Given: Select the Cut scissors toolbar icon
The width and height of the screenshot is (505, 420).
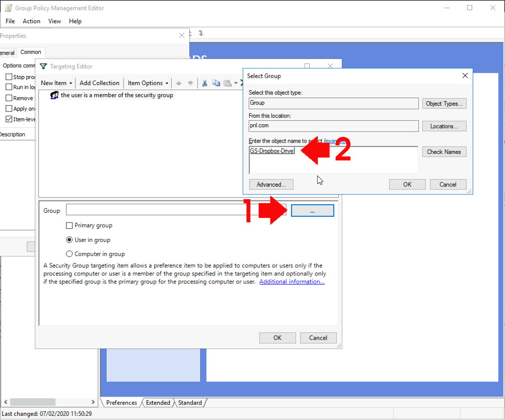Looking at the screenshot, I should [205, 83].
